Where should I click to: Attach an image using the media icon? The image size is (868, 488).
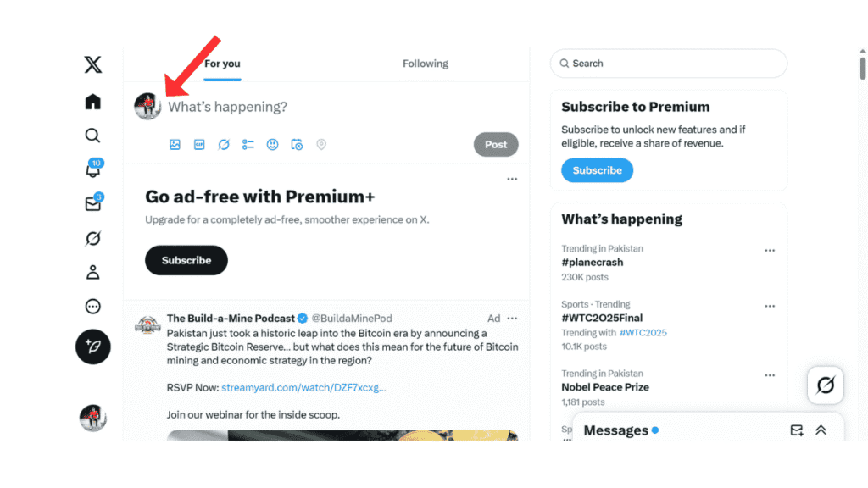click(x=175, y=145)
